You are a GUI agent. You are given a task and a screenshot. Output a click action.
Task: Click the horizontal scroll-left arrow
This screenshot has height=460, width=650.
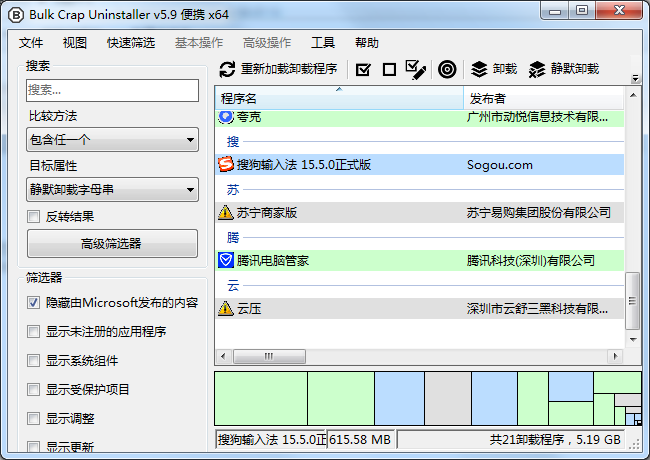(223, 356)
